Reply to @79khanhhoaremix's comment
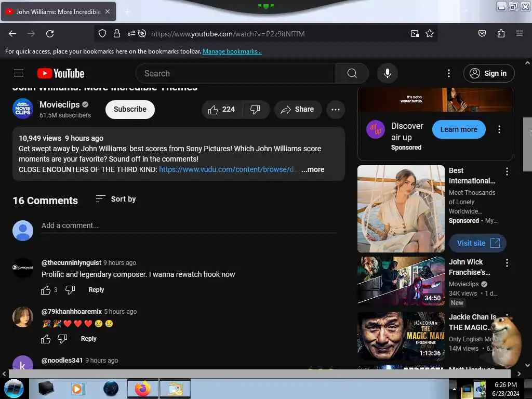The image size is (532, 399). (88, 339)
